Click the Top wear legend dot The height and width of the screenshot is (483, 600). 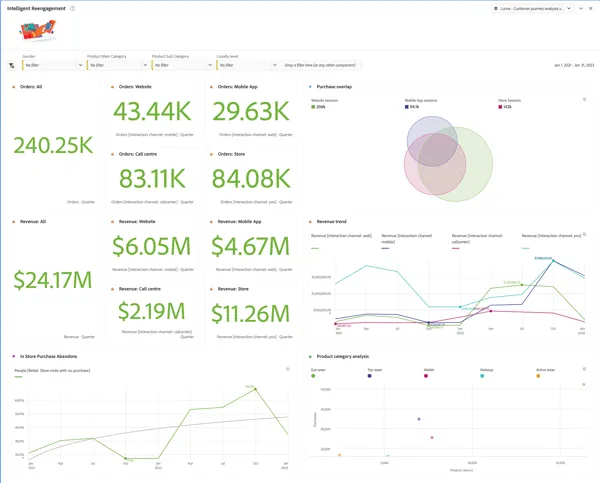coord(370,376)
